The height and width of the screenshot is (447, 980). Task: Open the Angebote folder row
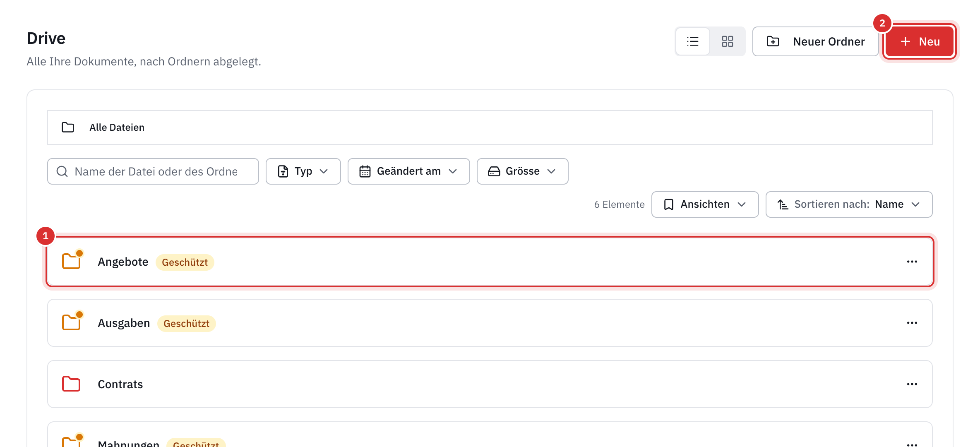point(490,262)
